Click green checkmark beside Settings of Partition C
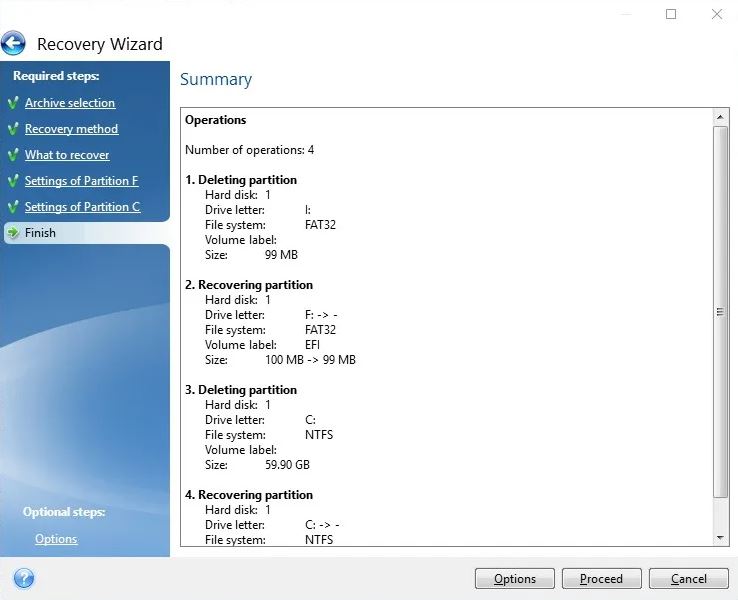Screen dimensions: 738x600 13,207
